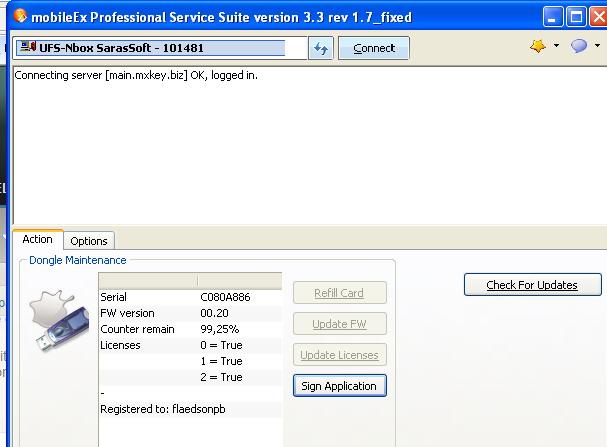The width and height of the screenshot is (607, 447).
Task: Click the server connection log message
Action: [x=136, y=75]
